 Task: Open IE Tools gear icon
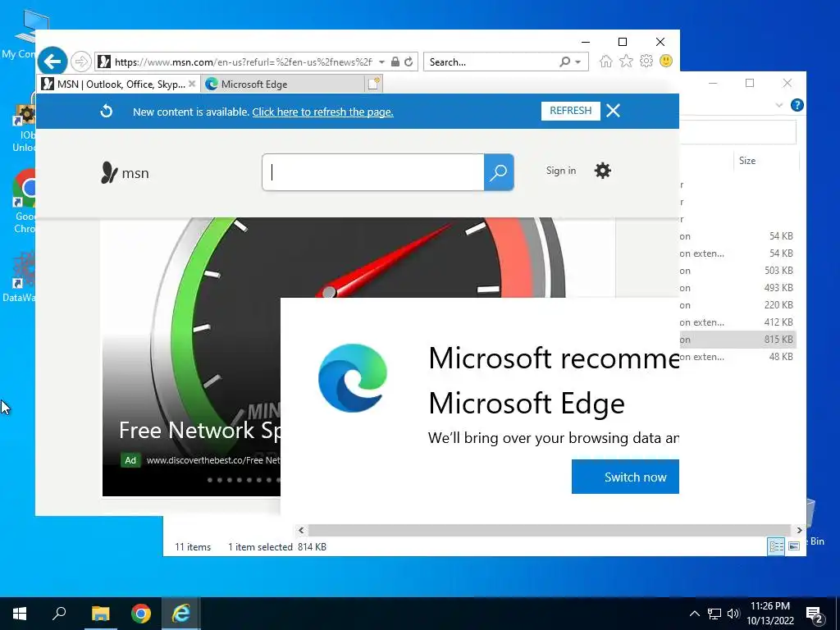646,61
